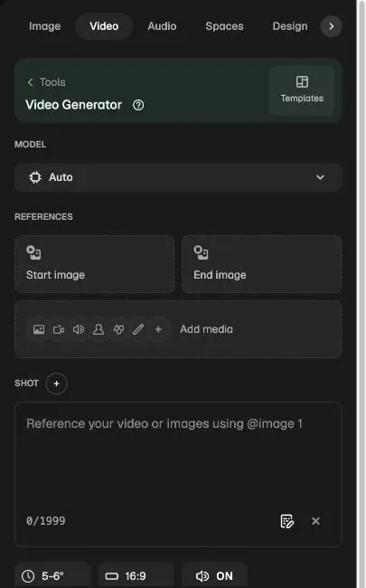Viewport: 366px width, 588px height.
Task: Click the pencil sketch media icon
Action: tap(138, 329)
